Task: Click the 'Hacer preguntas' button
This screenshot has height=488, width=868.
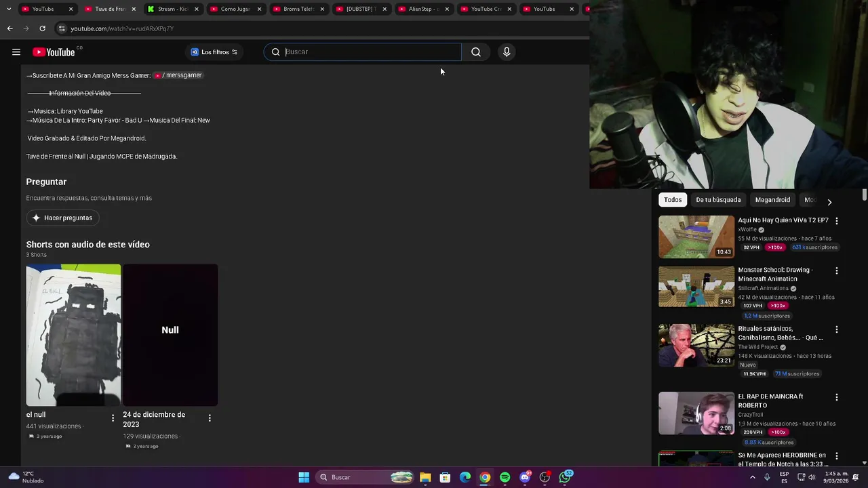Action: coord(62,218)
